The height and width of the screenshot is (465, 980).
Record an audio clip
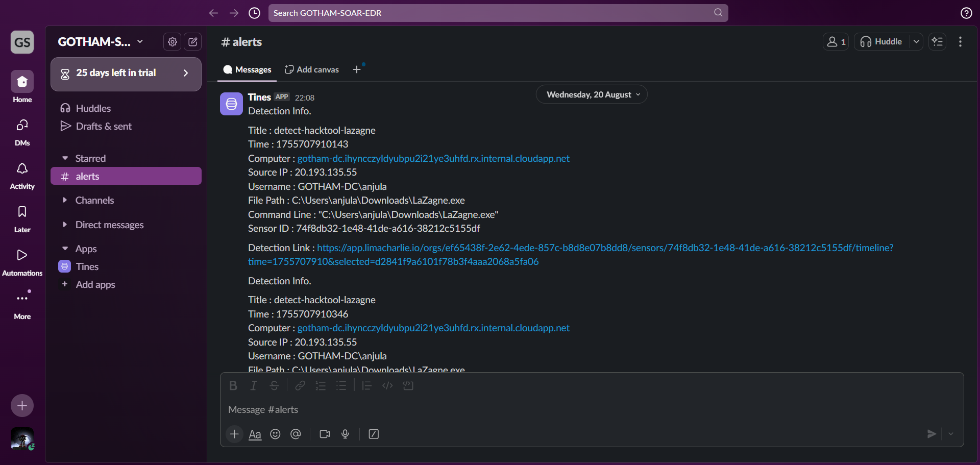(345, 434)
